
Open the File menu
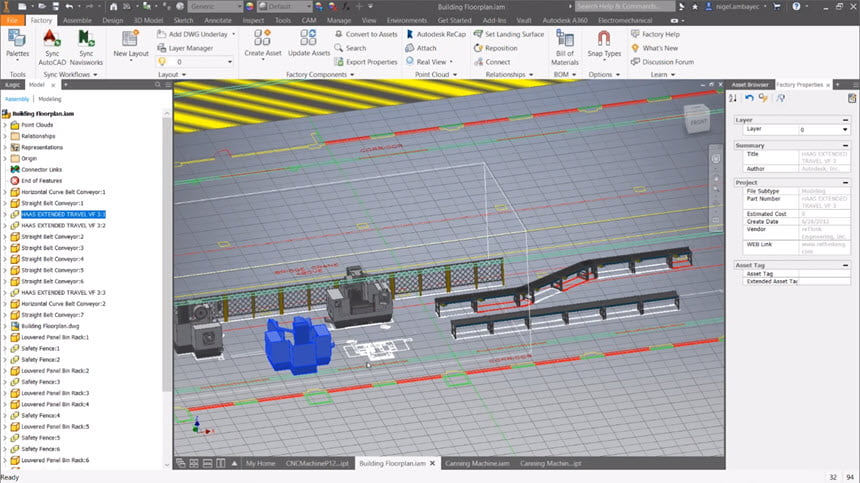pos(13,20)
